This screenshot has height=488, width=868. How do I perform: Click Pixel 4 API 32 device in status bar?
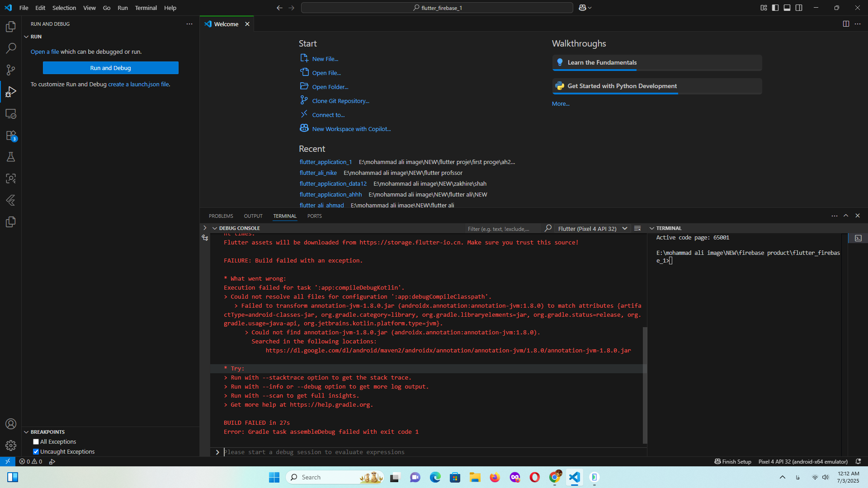point(803,461)
